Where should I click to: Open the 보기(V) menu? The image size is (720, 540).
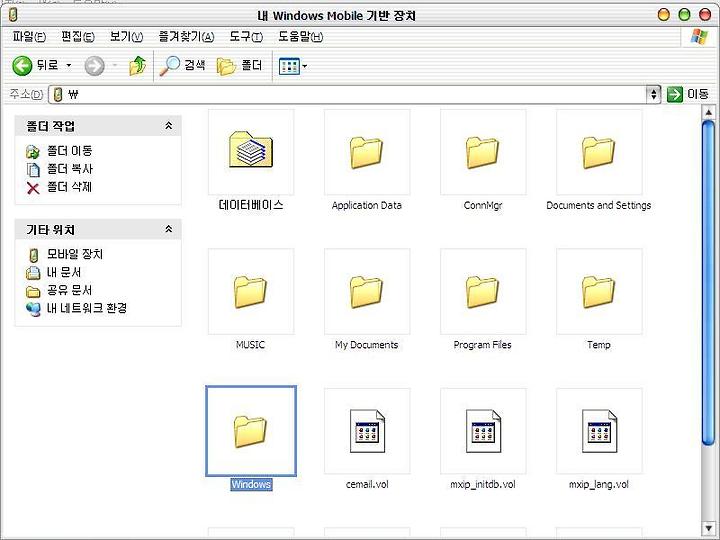pyautogui.click(x=126, y=36)
